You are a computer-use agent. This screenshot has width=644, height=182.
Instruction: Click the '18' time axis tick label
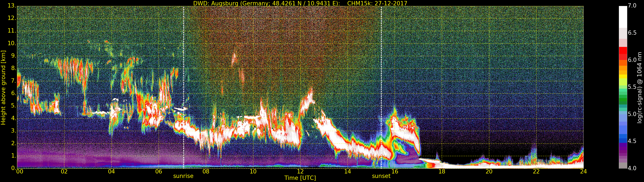tap(442, 172)
